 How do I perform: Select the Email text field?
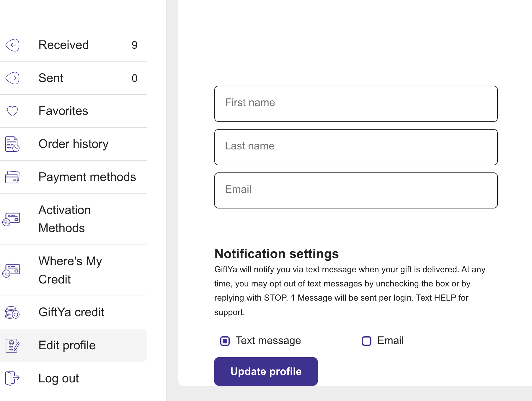click(356, 190)
